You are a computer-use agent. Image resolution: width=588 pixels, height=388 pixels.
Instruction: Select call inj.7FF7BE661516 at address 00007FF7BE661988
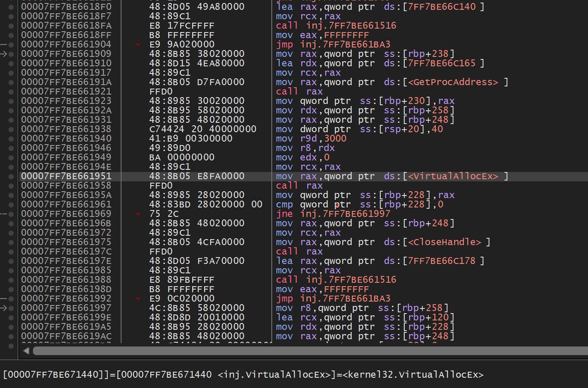[x=336, y=280]
